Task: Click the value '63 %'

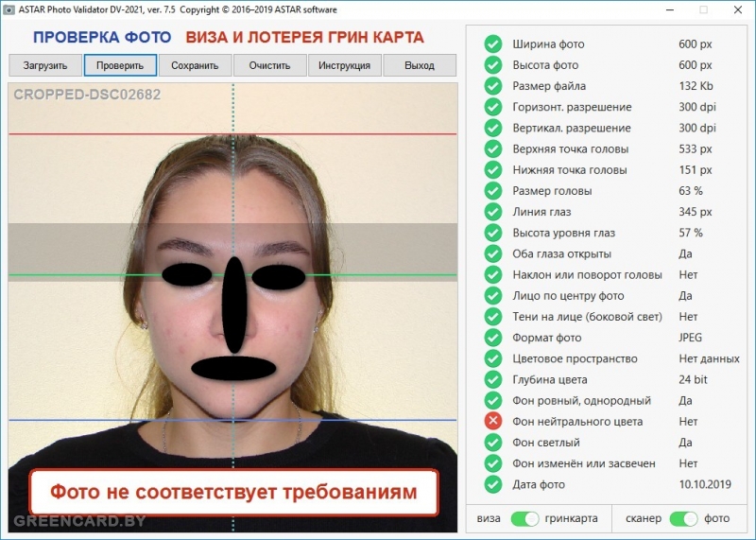Action: (x=691, y=191)
